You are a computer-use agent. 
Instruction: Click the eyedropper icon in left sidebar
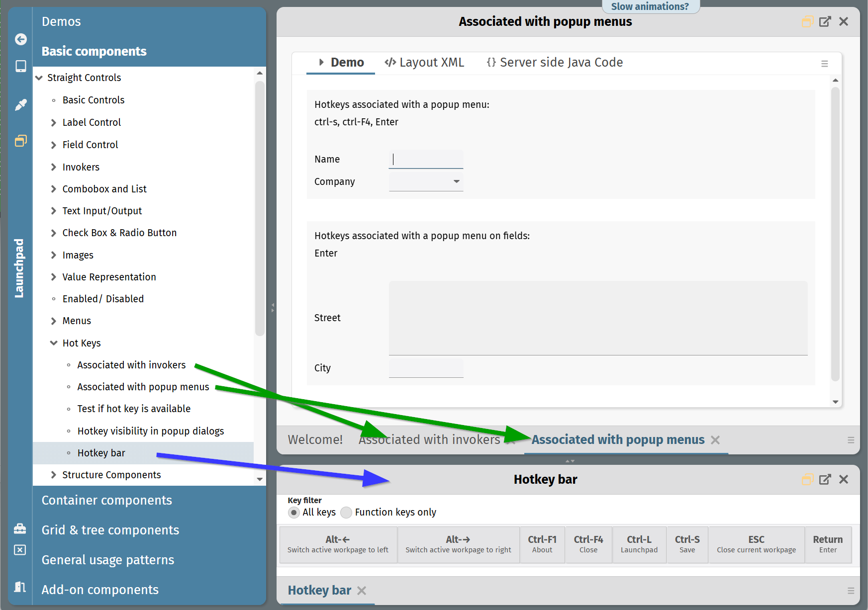click(20, 104)
